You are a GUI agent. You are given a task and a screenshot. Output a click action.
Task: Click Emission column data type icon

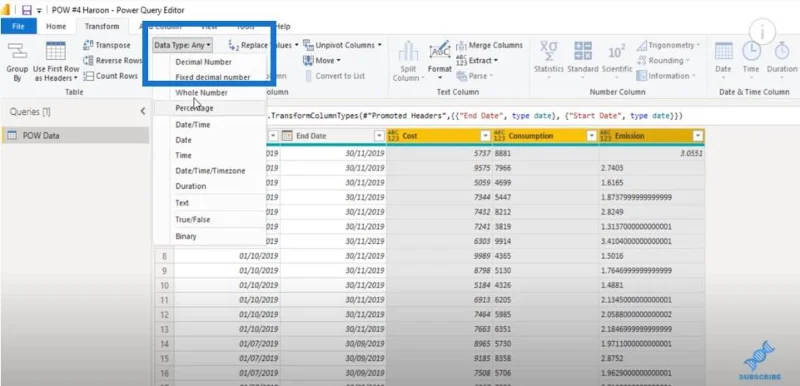click(x=606, y=136)
